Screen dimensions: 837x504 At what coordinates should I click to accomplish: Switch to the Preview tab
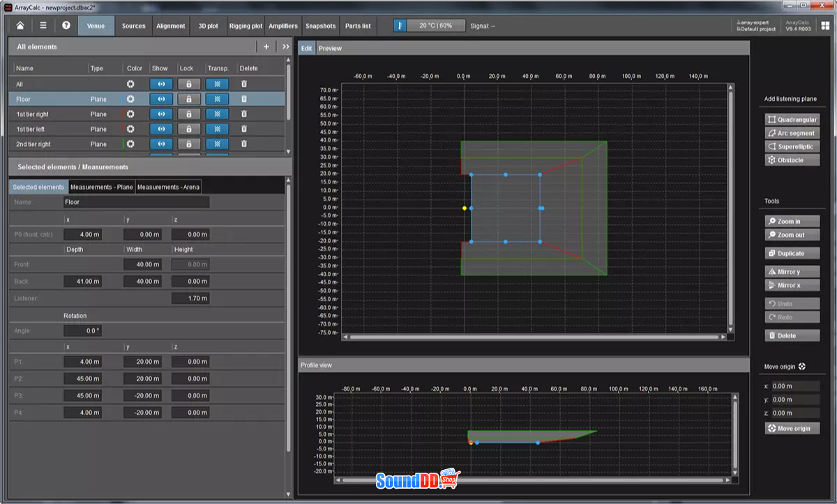click(330, 48)
